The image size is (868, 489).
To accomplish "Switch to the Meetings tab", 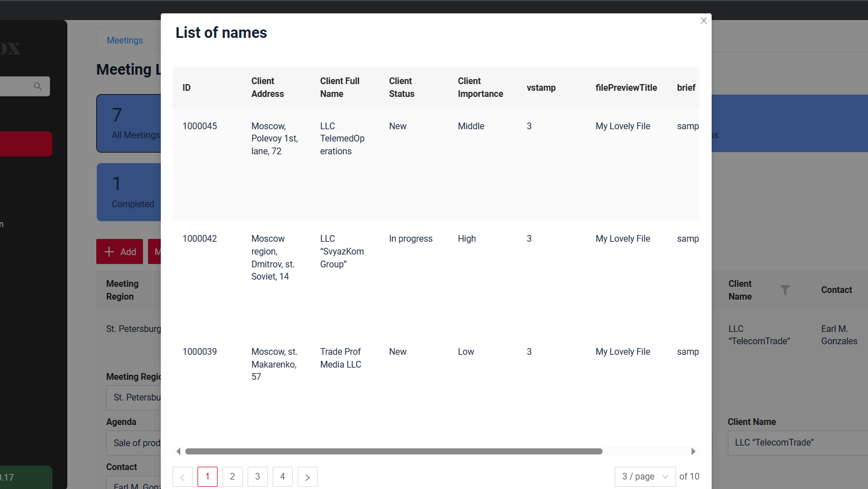I will click(x=125, y=40).
